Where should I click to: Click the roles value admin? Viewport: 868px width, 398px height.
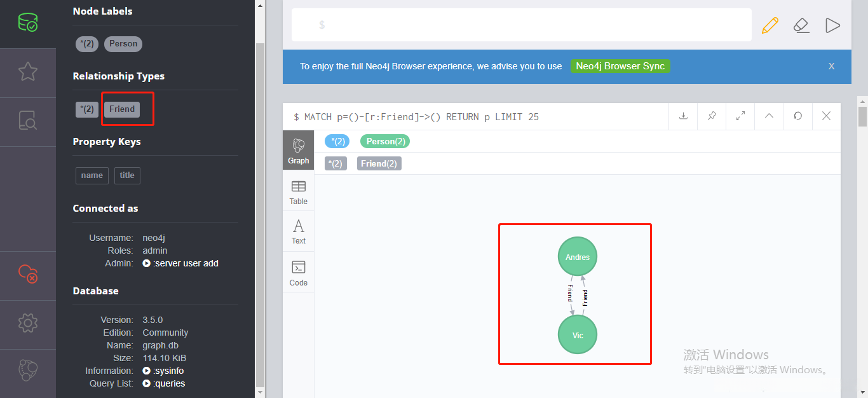pos(155,250)
